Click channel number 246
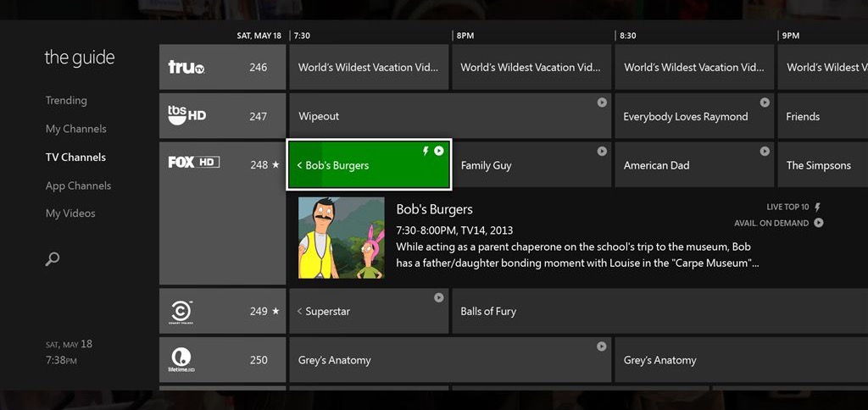 [x=258, y=67]
